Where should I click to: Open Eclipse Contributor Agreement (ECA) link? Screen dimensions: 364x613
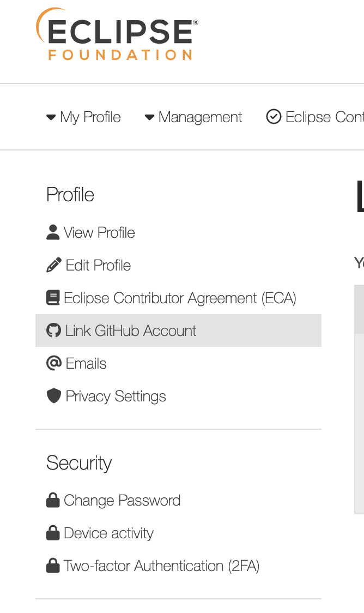(x=180, y=298)
